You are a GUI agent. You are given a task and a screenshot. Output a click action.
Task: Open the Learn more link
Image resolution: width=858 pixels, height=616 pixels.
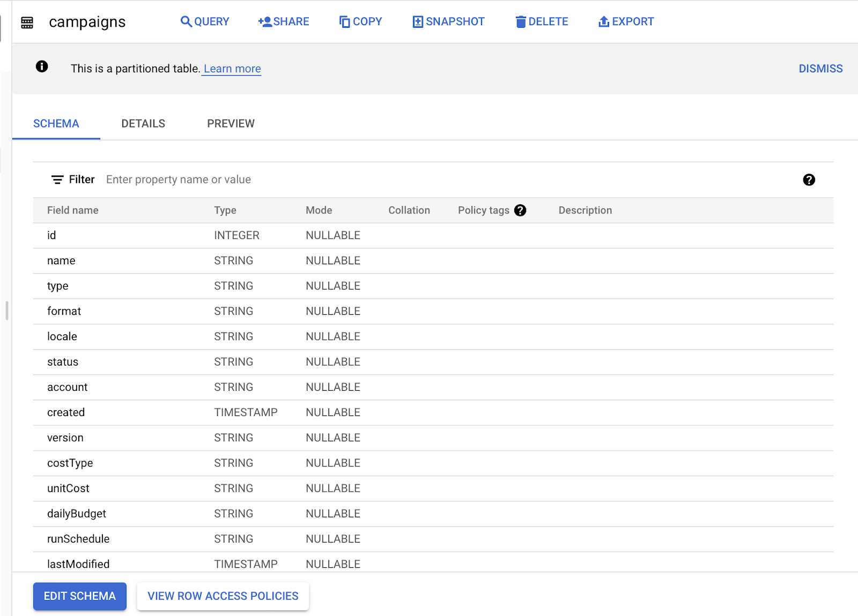click(x=231, y=68)
